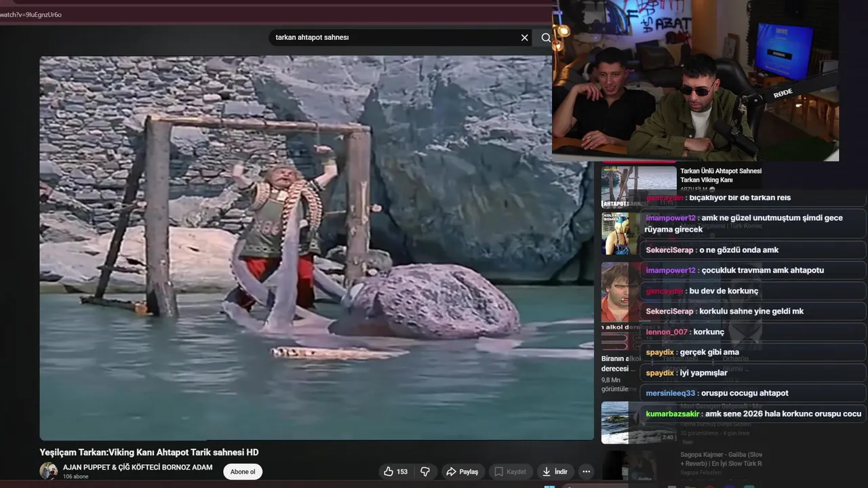This screenshot has height=488, width=868.
Task: Open AJAN PUPPET & ÇİĞ KÖFTECİ BORNOZ ADAM channel
Action: pyautogui.click(x=138, y=468)
